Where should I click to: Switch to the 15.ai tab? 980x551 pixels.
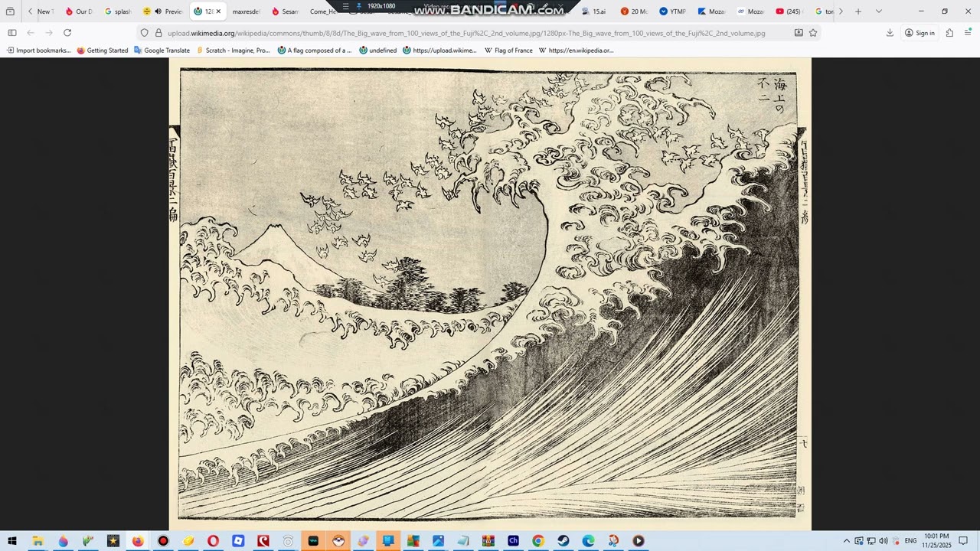pos(595,11)
